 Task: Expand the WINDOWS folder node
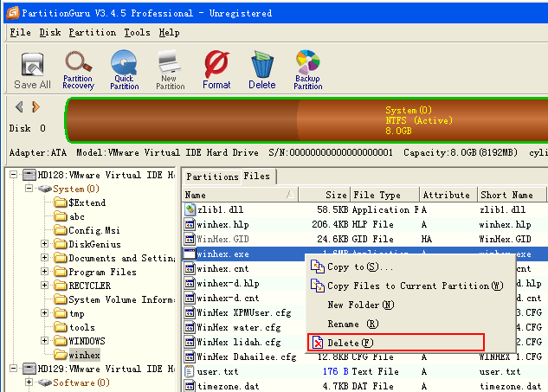pyautogui.click(x=44, y=340)
